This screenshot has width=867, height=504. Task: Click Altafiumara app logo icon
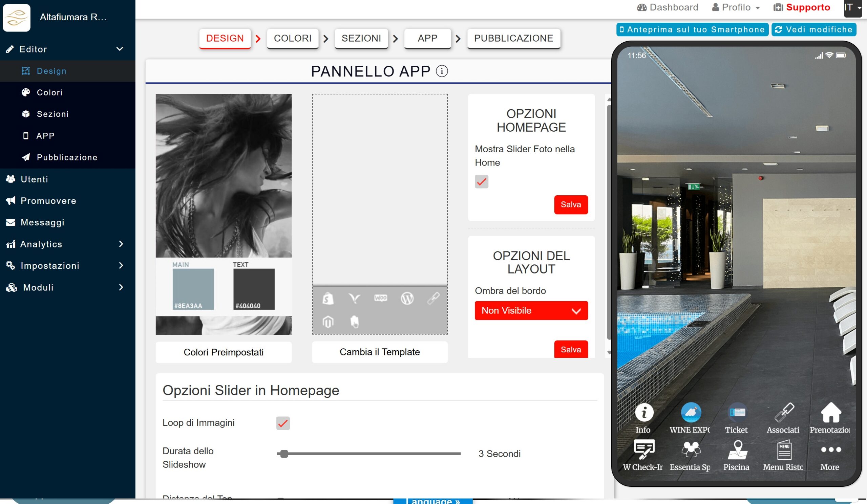[17, 17]
